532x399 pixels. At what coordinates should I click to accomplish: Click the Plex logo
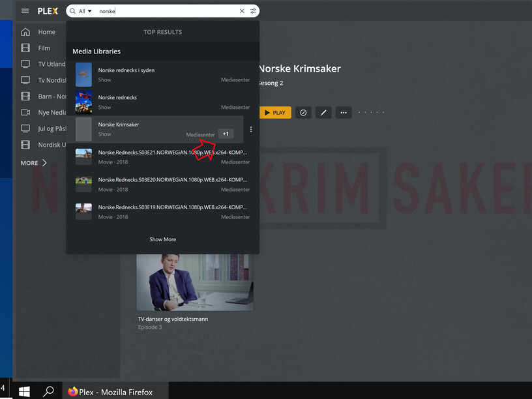(x=48, y=11)
